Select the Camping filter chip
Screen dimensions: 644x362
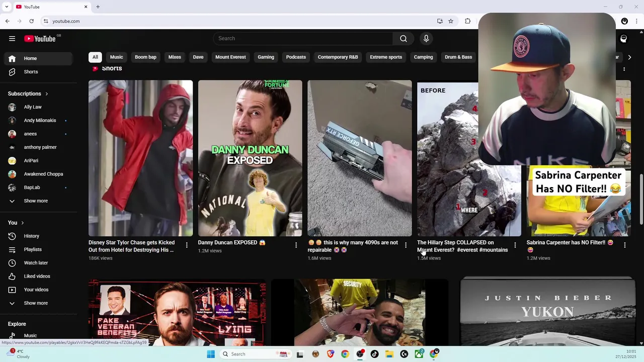pos(423,57)
